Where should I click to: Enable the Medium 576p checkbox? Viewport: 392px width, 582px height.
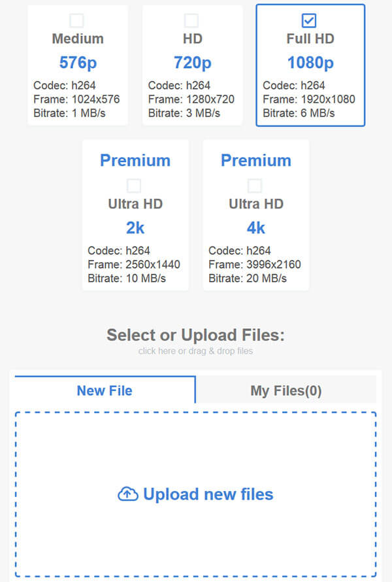coord(77,20)
